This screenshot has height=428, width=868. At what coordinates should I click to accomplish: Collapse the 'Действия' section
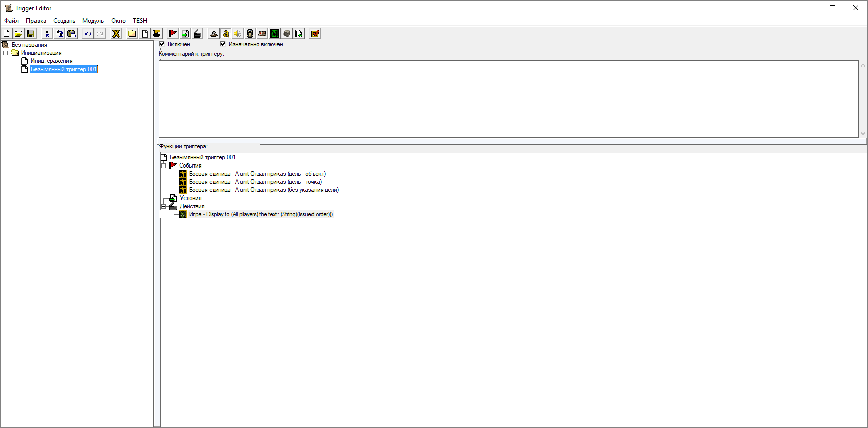point(164,206)
